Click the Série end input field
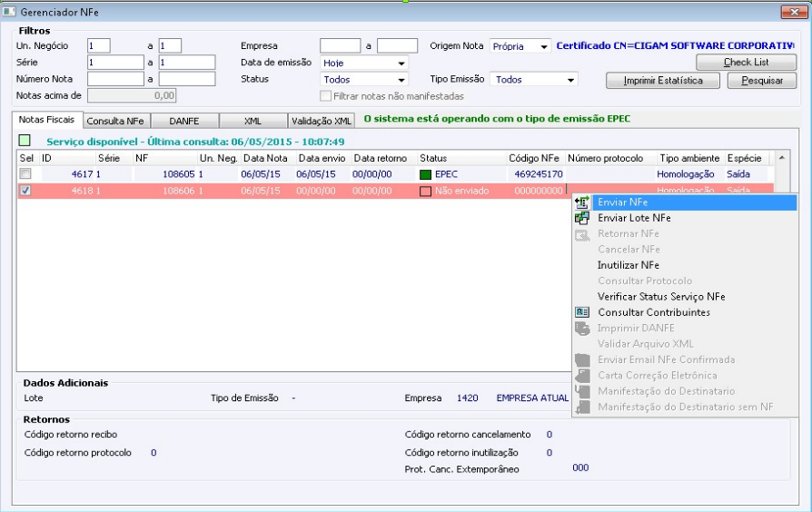The width and height of the screenshot is (812, 512). 187,62
